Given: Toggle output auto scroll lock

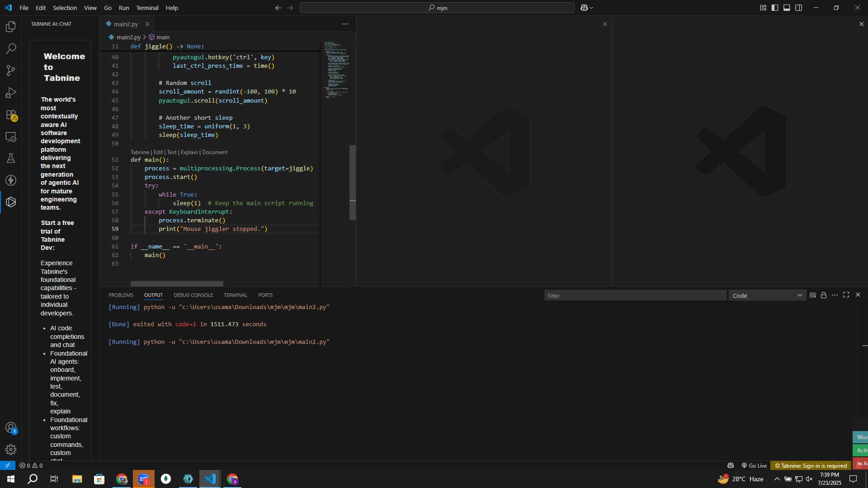Looking at the screenshot, I should pos(824,295).
